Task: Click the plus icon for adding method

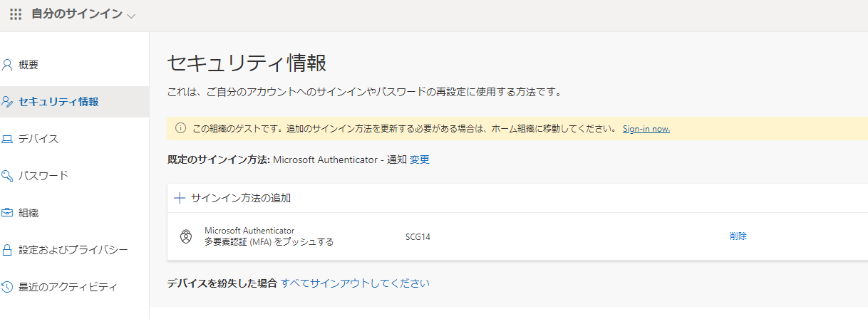Action: (180, 198)
